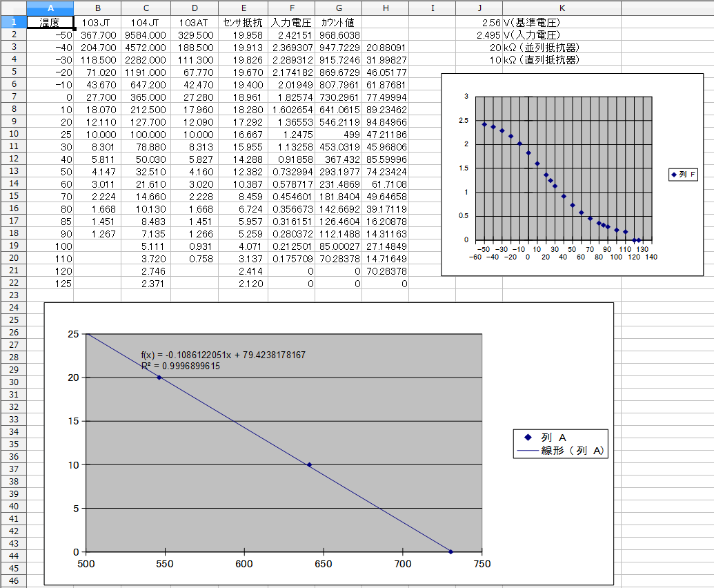Select the data point at y=20 in lower chart
Screen dimensions: 714x588
click(x=159, y=378)
